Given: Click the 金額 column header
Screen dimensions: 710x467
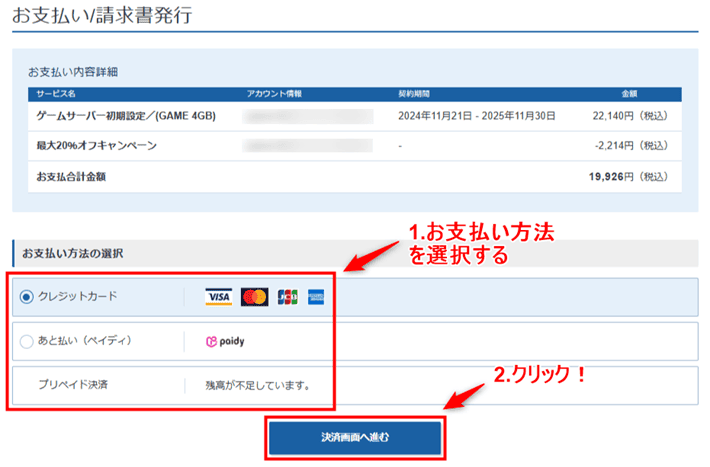Looking at the screenshot, I should pos(629,94).
